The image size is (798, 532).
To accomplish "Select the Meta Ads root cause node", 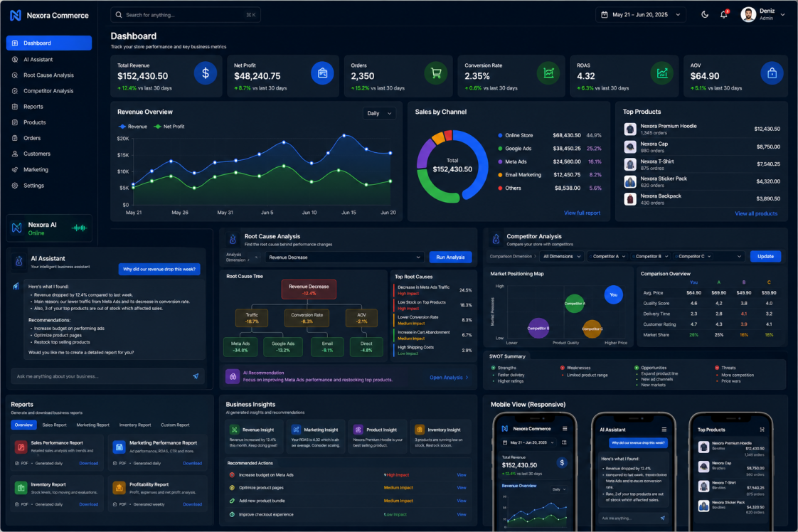I will pyautogui.click(x=240, y=346).
